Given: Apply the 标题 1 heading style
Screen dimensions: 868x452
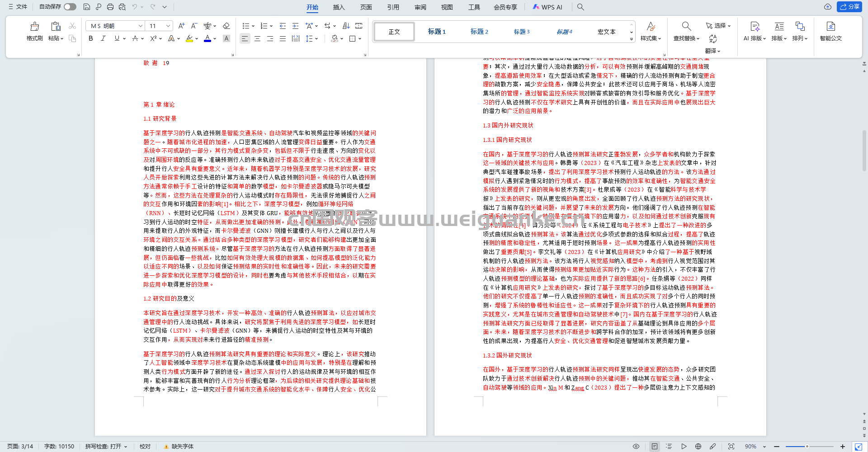Looking at the screenshot, I should point(437,32).
